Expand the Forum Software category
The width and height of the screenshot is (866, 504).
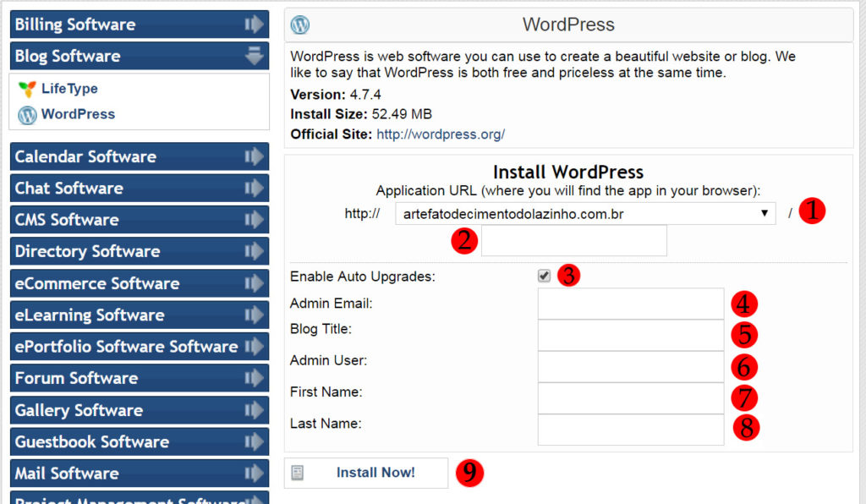pos(140,378)
